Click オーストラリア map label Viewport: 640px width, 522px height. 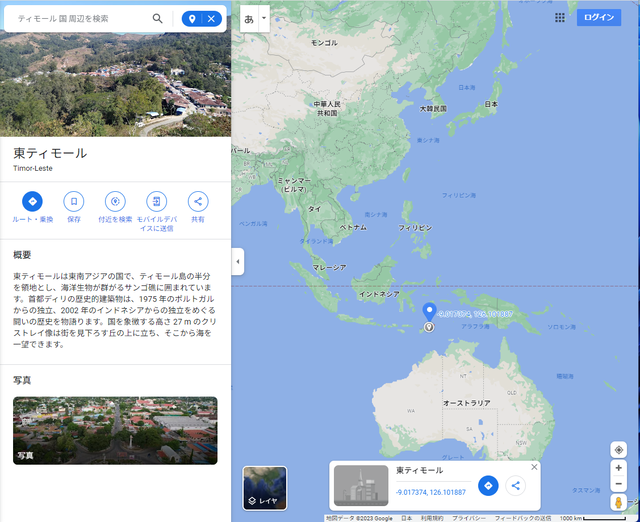(x=467, y=403)
